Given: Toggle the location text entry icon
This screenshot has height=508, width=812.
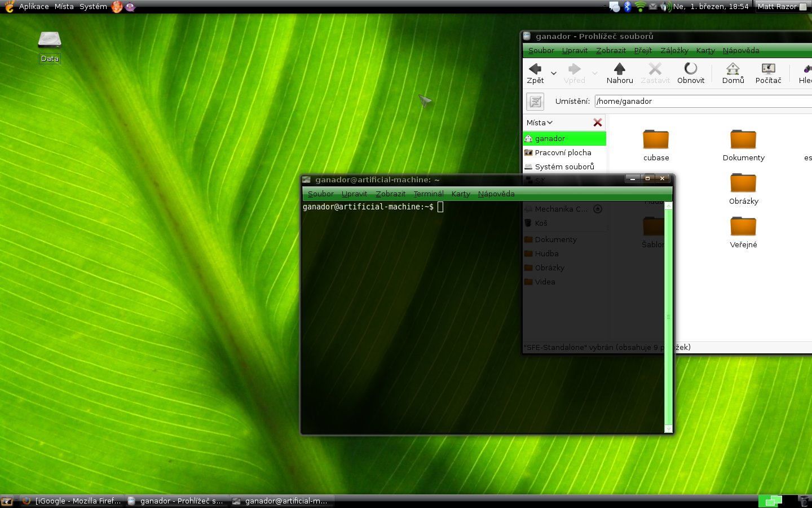Looking at the screenshot, I should tap(535, 102).
